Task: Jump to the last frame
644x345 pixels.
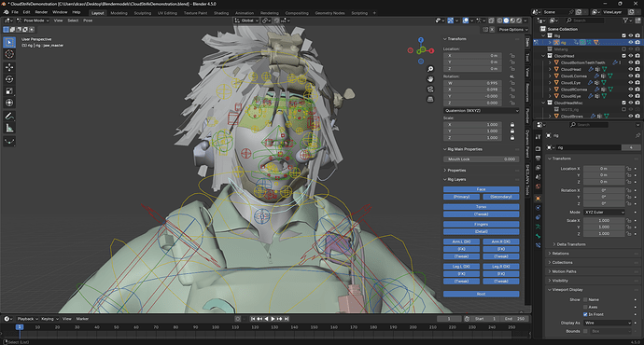Action: [287, 319]
